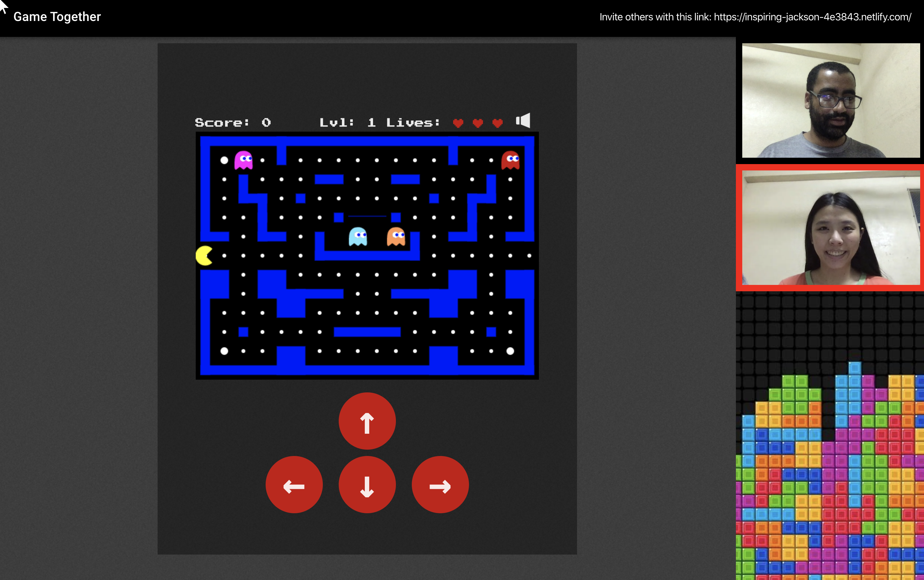Screen dimensions: 924x580
Task: Click the invite link URL
Action: (812, 17)
